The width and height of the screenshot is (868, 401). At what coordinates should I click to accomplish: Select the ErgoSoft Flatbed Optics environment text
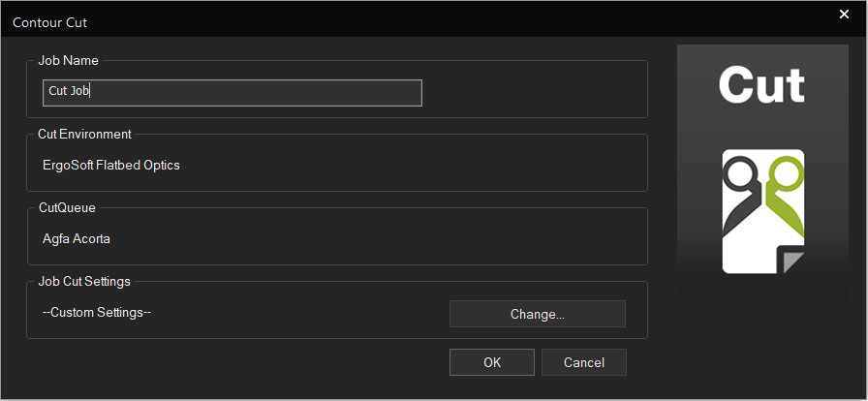click(111, 165)
